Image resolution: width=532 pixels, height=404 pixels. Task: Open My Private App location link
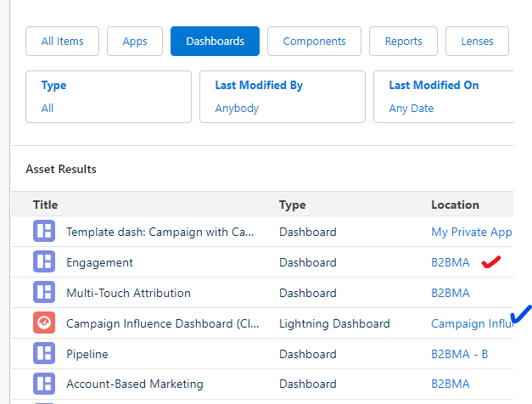click(x=471, y=232)
